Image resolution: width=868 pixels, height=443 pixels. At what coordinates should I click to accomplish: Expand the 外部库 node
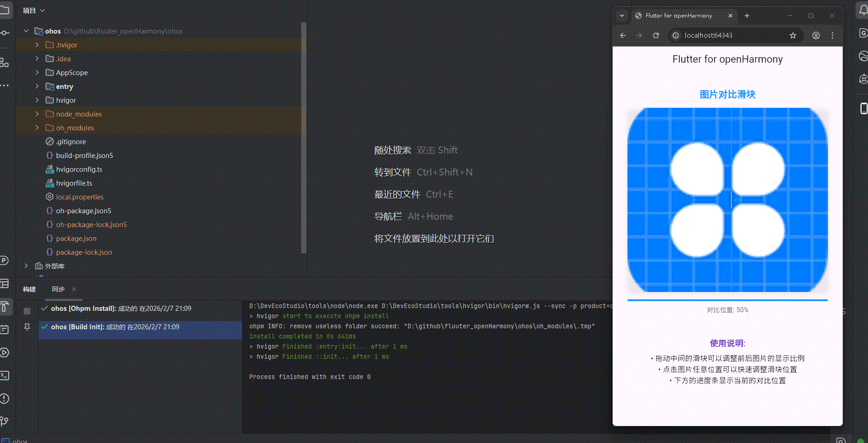pyautogui.click(x=26, y=266)
